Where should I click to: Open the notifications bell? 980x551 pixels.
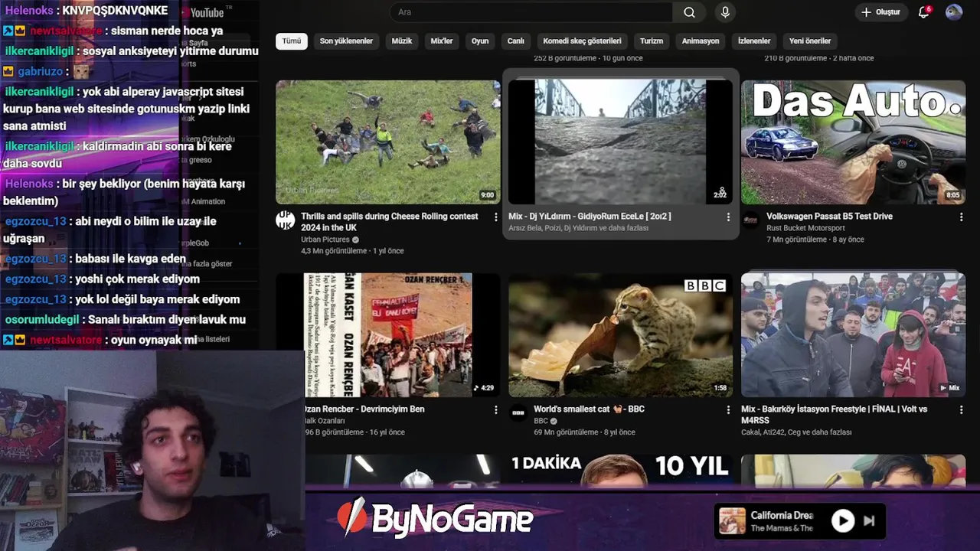click(924, 12)
